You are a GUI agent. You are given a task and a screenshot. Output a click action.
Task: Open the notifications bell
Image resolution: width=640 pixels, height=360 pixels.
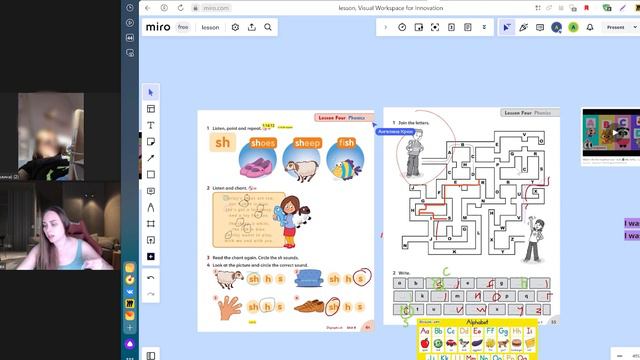click(x=590, y=27)
